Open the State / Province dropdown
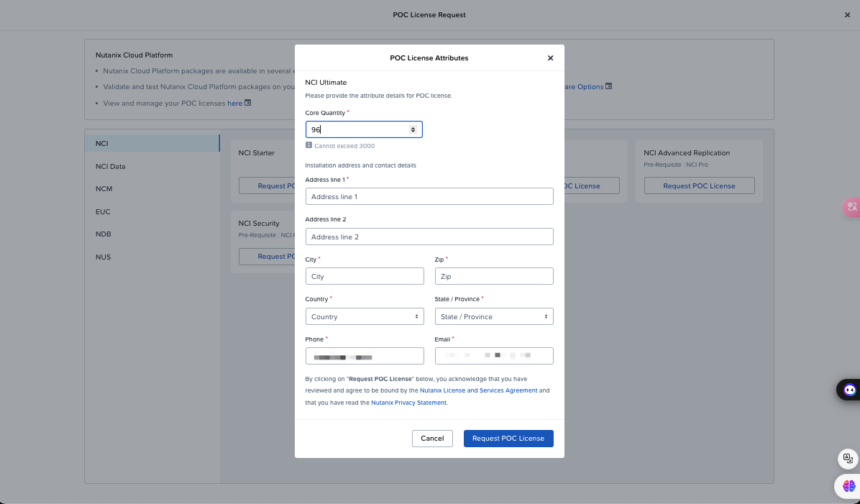This screenshot has width=860, height=504. 494,316
